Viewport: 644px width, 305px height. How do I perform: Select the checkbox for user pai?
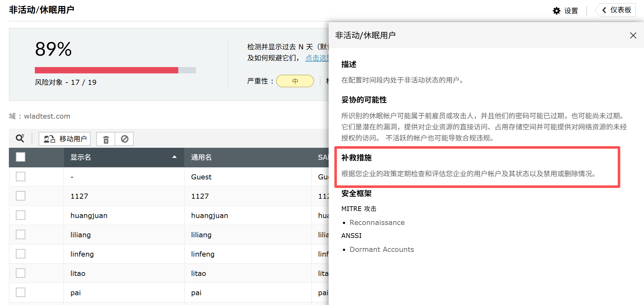click(x=21, y=292)
